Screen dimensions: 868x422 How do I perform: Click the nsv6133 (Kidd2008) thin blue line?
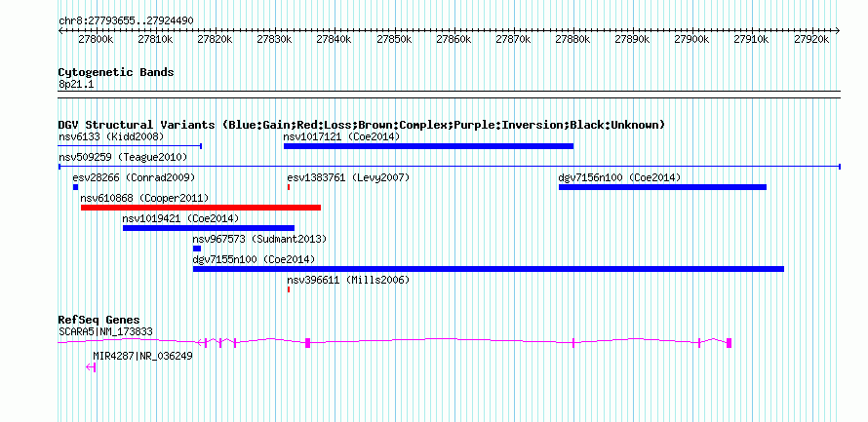pos(130,146)
